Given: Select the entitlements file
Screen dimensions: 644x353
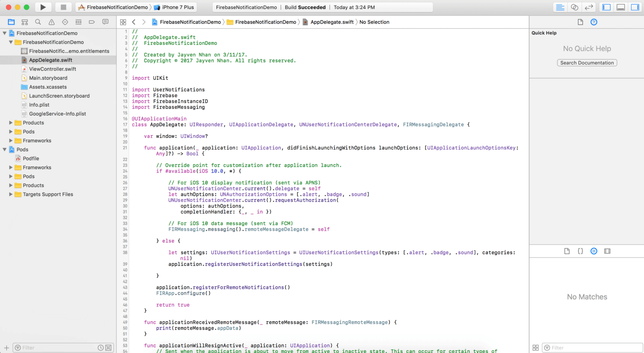Looking at the screenshot, I should (x=69, y=51).
